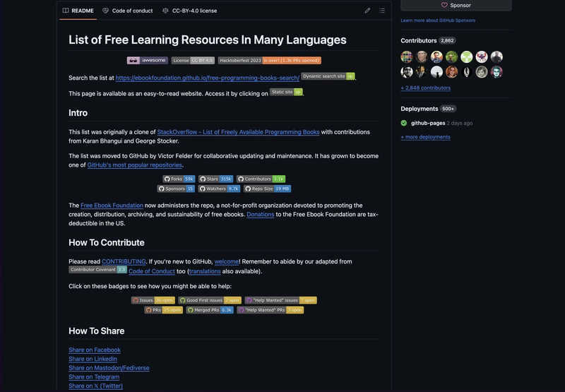Viewport: 565px width, 392px height.
Task: Click the Dynamic search site up badge
Action: (x=328, y=76)
